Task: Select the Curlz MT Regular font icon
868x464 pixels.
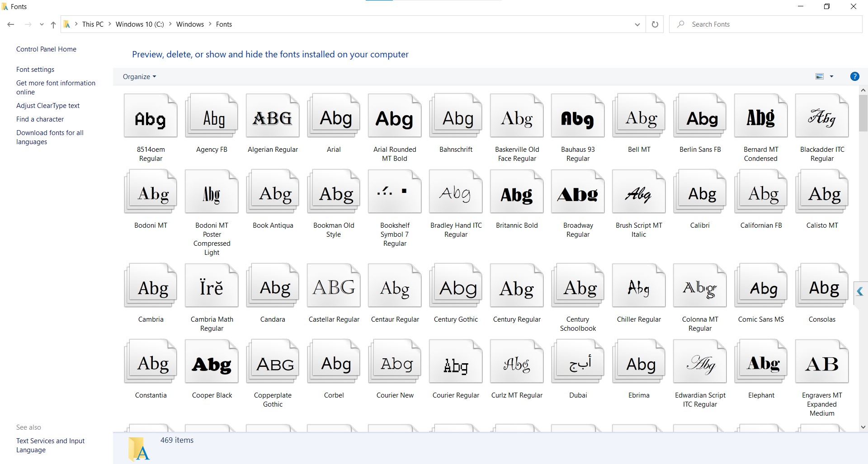Action: pyautogui.click(x=517, y=361)
